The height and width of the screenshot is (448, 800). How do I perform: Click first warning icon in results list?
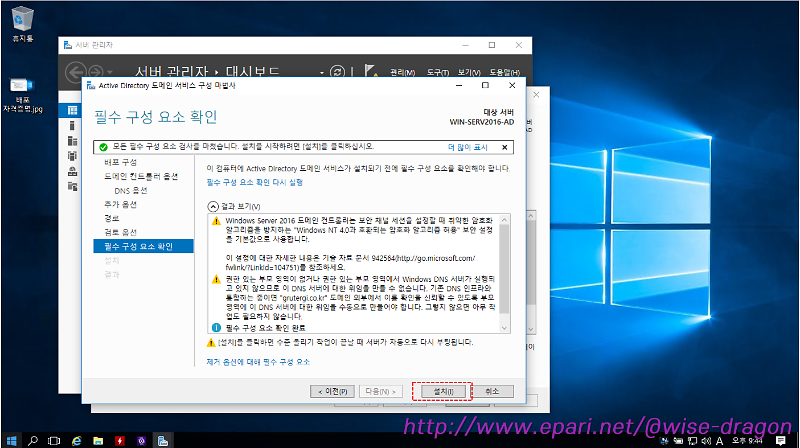[x=216, y=221]
